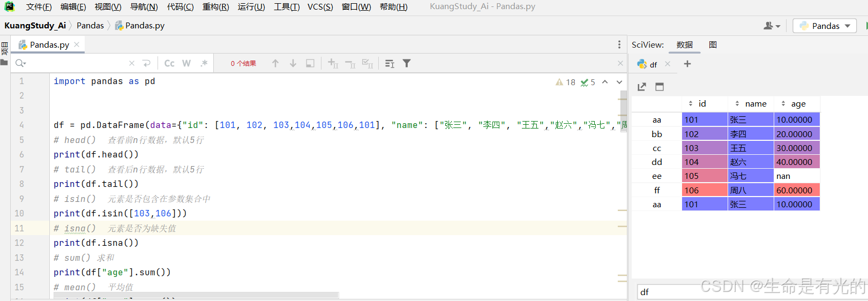The image size is (868, 301).
Task: Open the 文件(F) menu
Action: pos(39,6)
